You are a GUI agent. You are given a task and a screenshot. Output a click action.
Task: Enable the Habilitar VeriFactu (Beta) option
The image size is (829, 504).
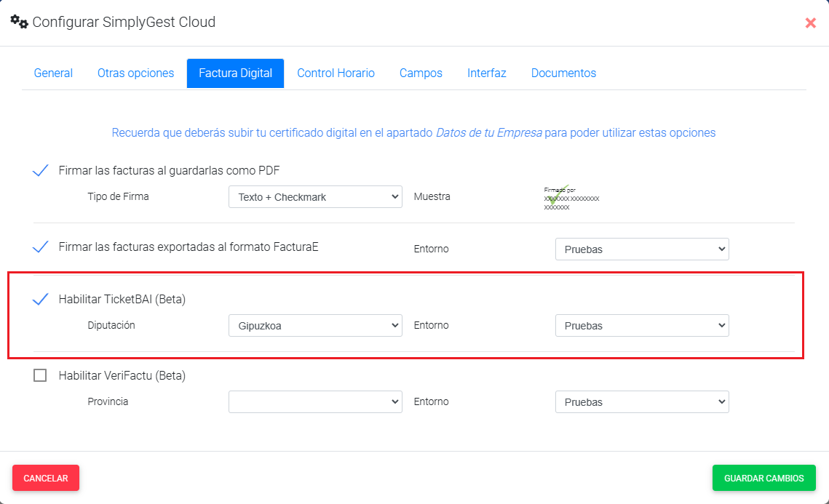tap(40, 375)
